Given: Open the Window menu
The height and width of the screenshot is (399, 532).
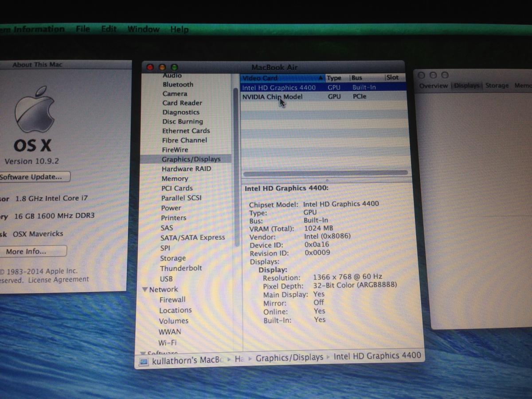Looking at the screenshot, I should coord(143,29).
